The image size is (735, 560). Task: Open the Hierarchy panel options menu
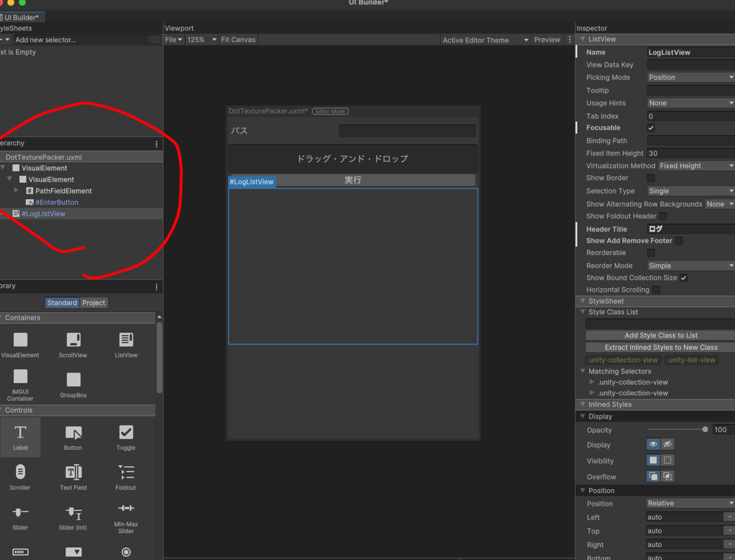(x=157, y=144)
